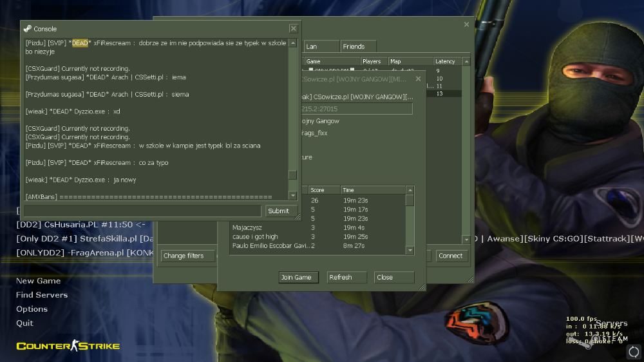This screenshot has height=362, width=644.
Task: Select [Only DD2 #1] StrefaSkilla.pl server entry
Action: pos(84,239)
